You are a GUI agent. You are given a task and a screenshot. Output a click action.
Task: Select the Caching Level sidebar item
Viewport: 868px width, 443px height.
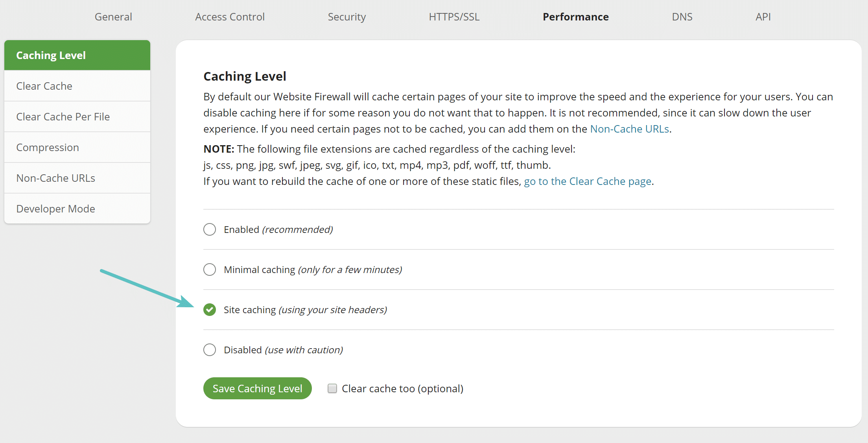click(77, 55)
